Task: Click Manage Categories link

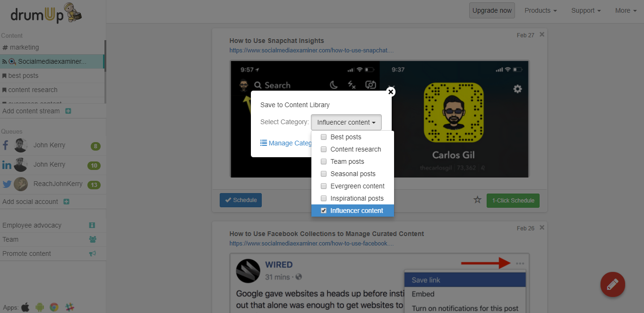Action: click(285, 143)
